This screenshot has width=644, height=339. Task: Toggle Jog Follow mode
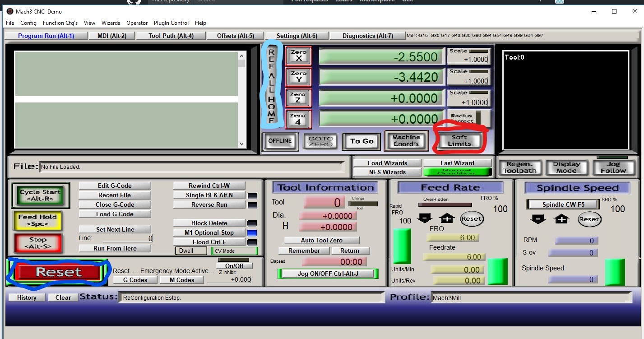pos(613,167)
